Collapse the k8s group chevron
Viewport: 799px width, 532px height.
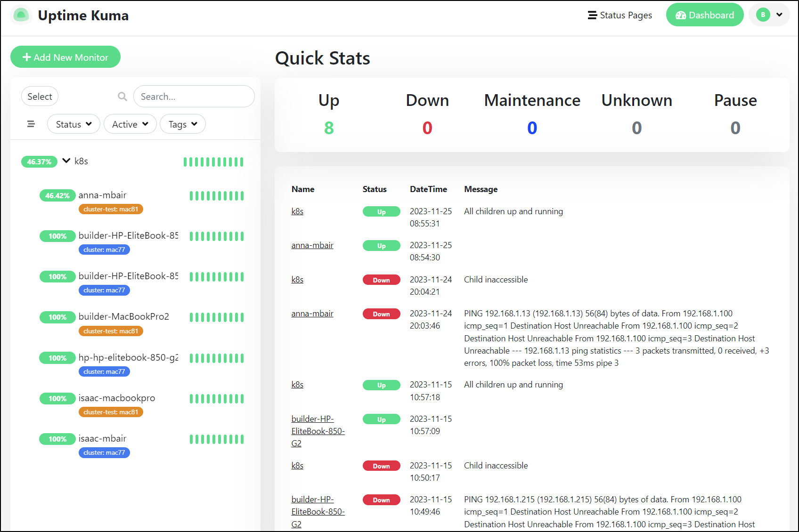66,161
